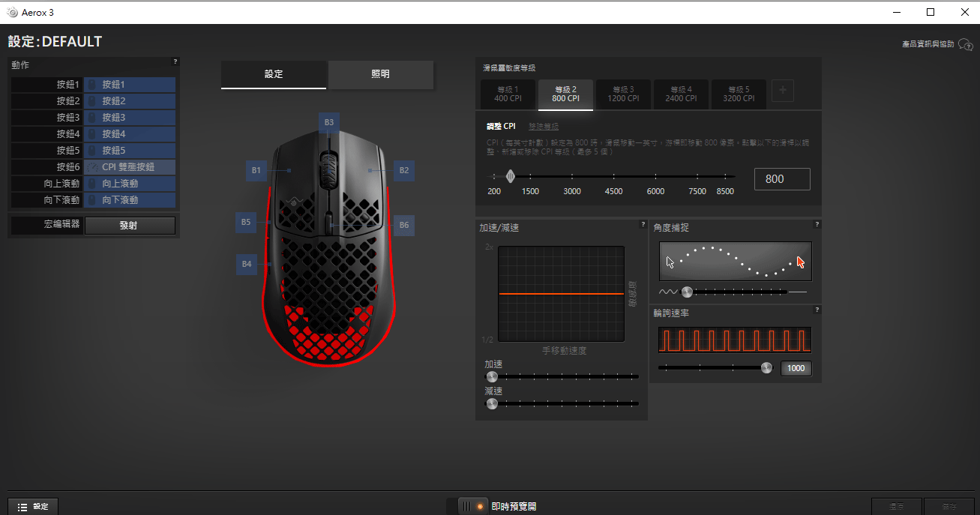Toggle the 即時預覽 live preview switch
The height and width of the screenshot is (515, 980).
coord(472,507)
